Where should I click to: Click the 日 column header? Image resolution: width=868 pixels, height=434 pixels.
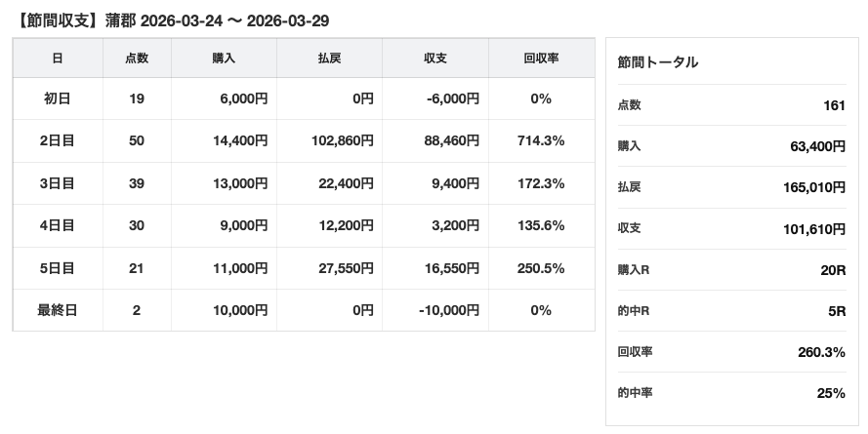pos(58,59)
